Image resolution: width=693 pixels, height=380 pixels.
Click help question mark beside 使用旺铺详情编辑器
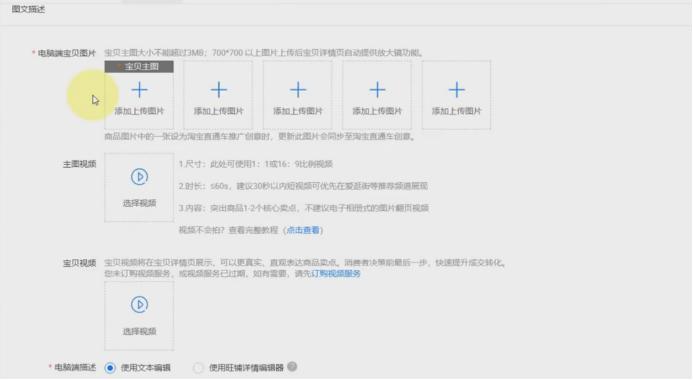point(292,367)
